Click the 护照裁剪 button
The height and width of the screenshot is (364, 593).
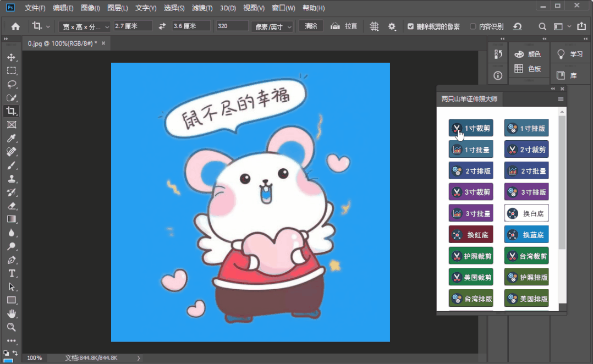click(471, 256)
